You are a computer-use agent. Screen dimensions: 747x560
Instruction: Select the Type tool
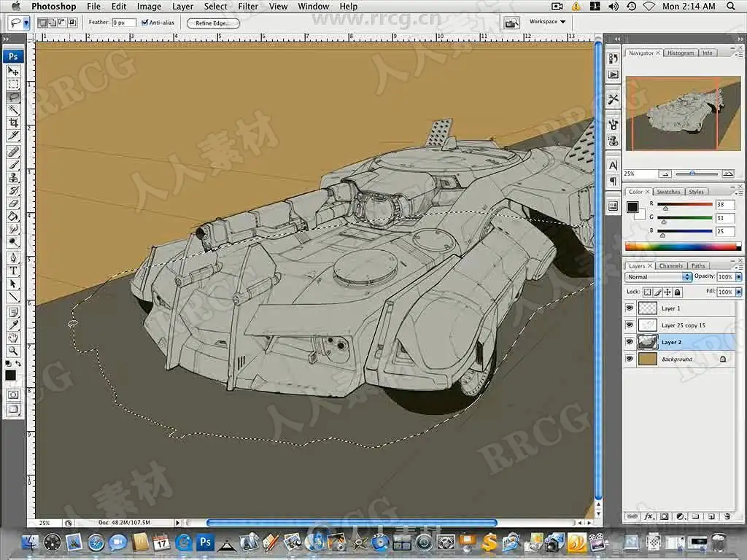click(x=13, y=271)
